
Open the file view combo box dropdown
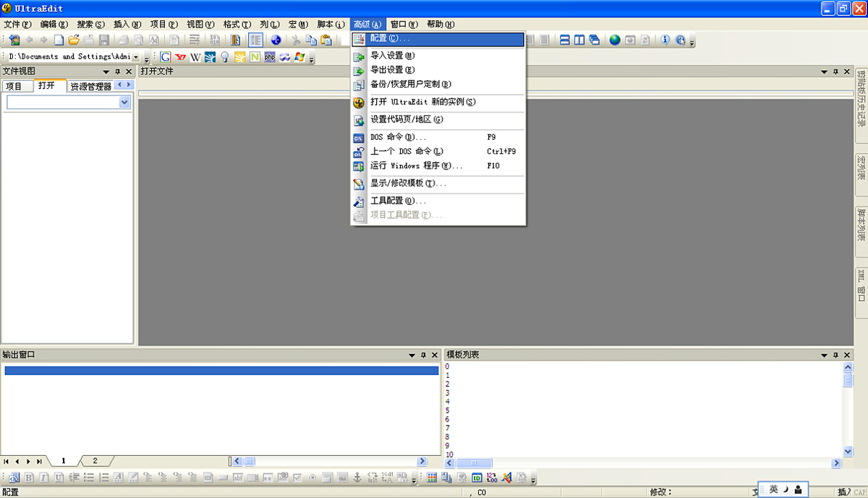coord(124,103)
